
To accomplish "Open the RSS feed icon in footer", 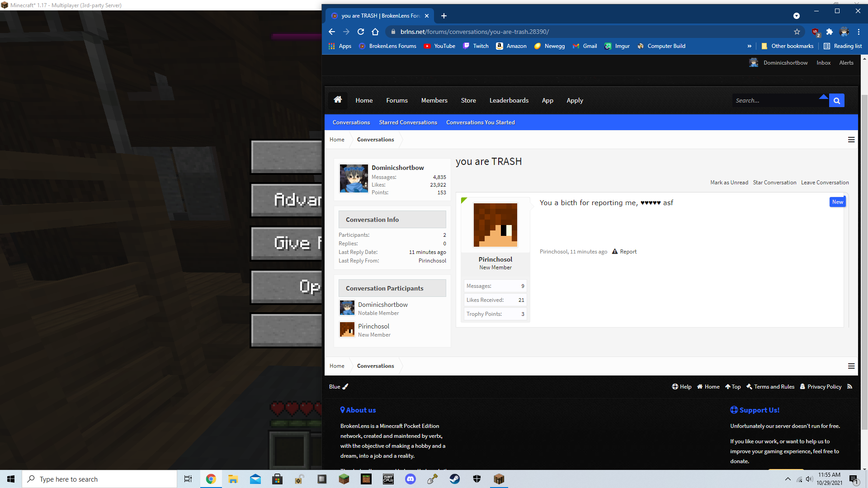I will tap(850, 386).
